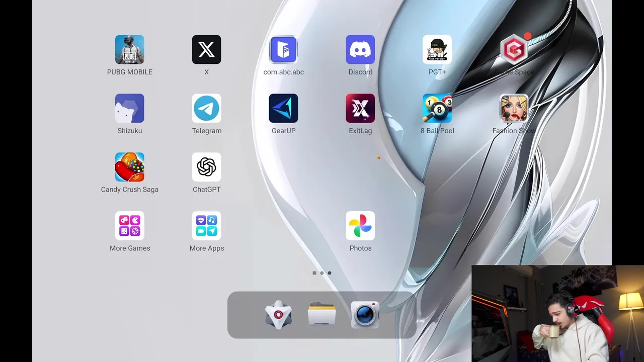The image size is (644, 362).
Task: Open the file manager in the dock
Action: pyautogui.click(x=321, y=315)
